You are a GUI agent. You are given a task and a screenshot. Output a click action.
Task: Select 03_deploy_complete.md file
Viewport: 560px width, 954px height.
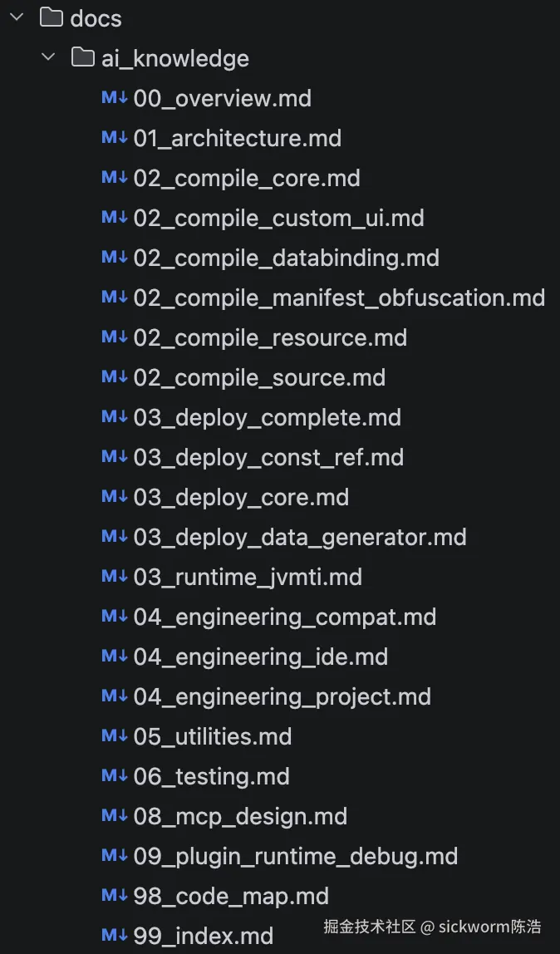point(267,417)
